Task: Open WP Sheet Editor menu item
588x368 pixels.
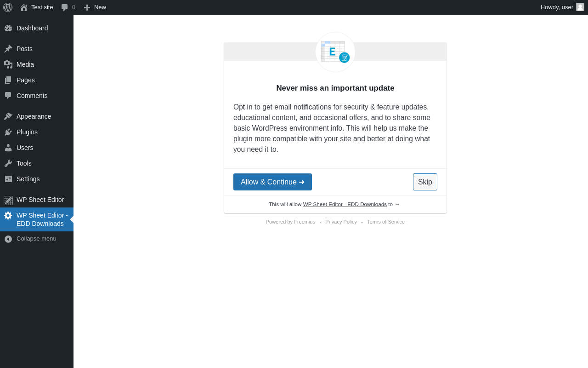Action: pos(37,200)
